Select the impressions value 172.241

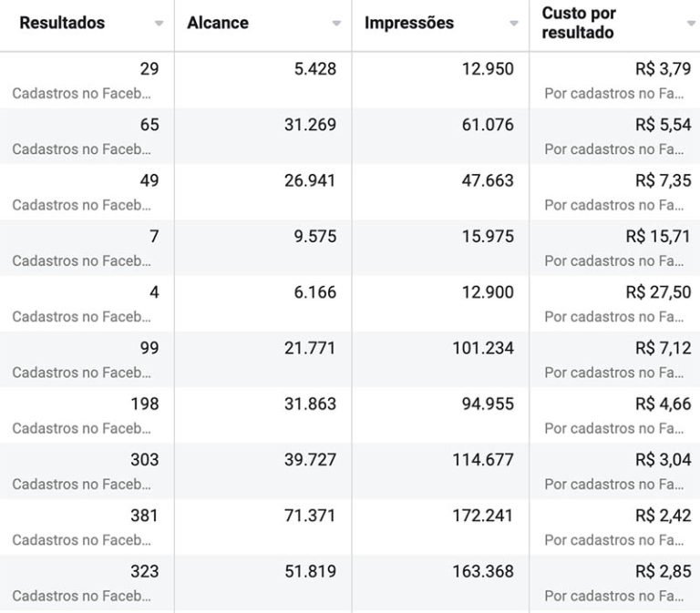pos(483,516)
